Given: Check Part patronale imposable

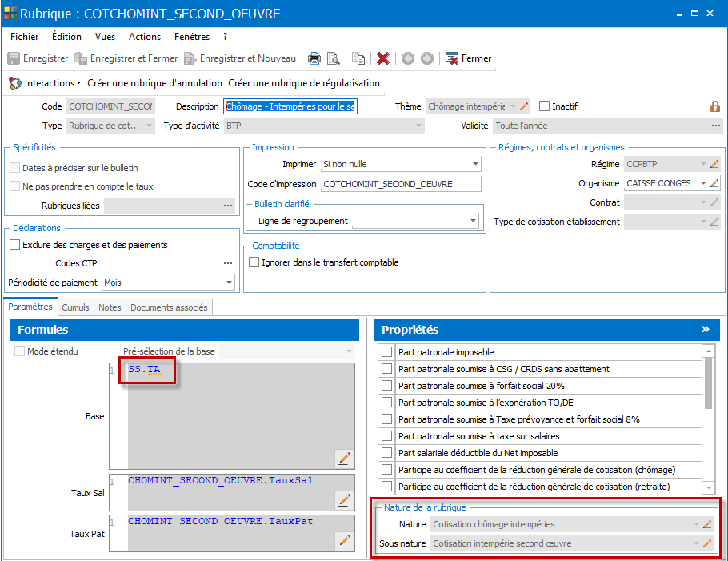Looking at the screenshot, I should 386,352.
